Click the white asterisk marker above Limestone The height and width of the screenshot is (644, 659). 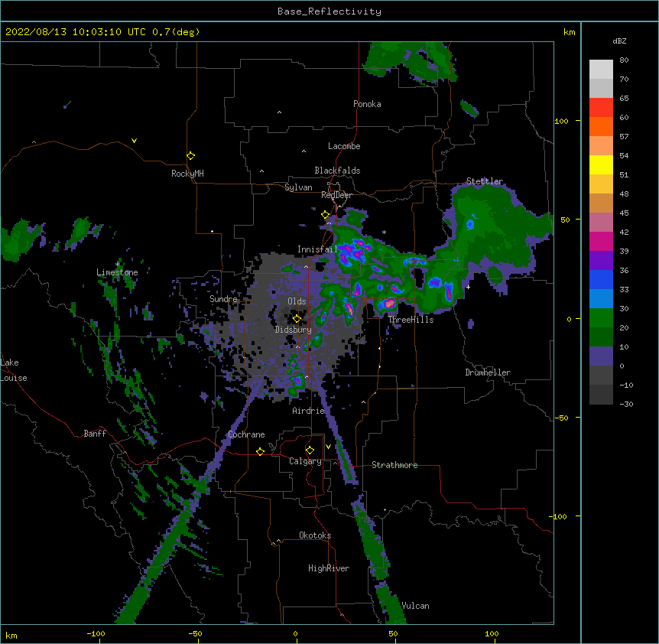click(118, 265)
